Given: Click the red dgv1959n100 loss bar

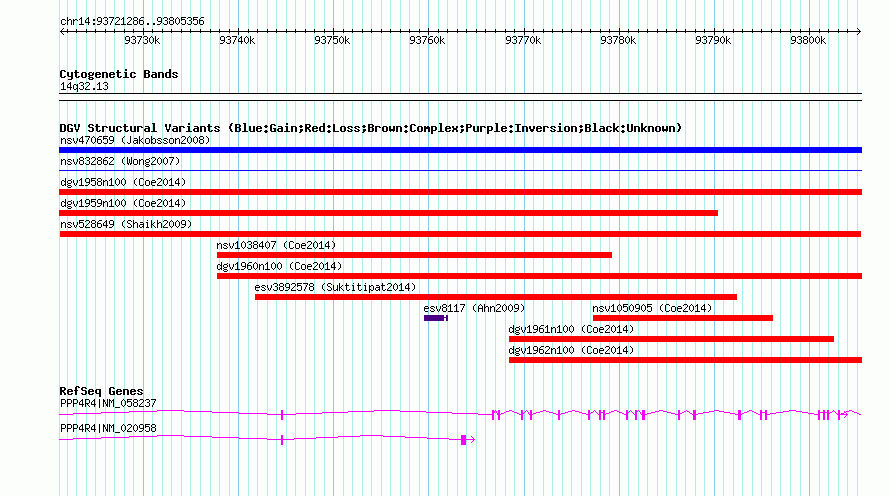Looking at the screenshot, I should click(x=388, y=213).
